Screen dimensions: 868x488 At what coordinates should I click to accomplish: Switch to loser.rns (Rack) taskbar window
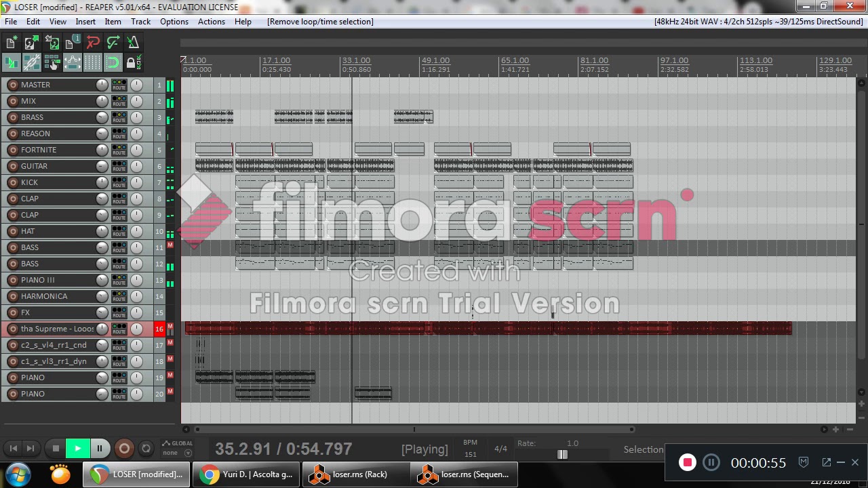(x=356, y=474)
